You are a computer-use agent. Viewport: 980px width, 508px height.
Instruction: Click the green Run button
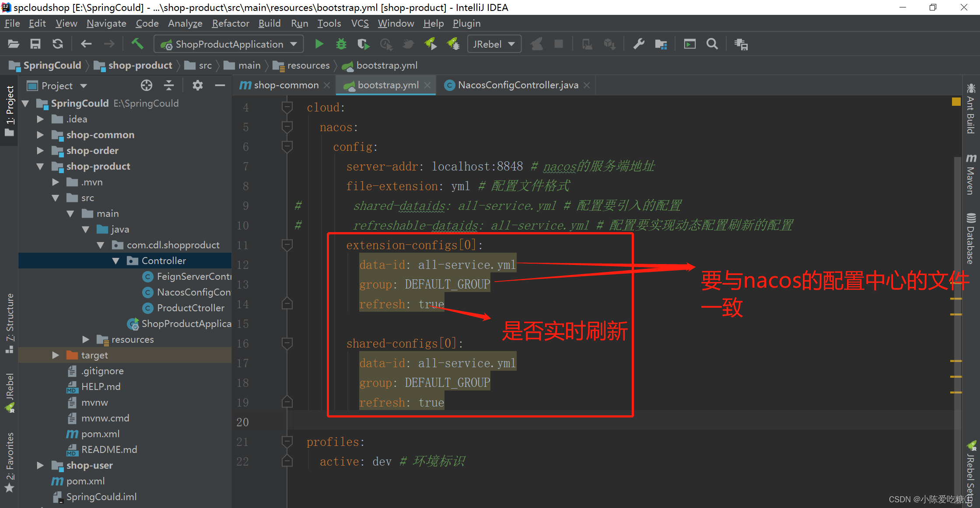319,44
